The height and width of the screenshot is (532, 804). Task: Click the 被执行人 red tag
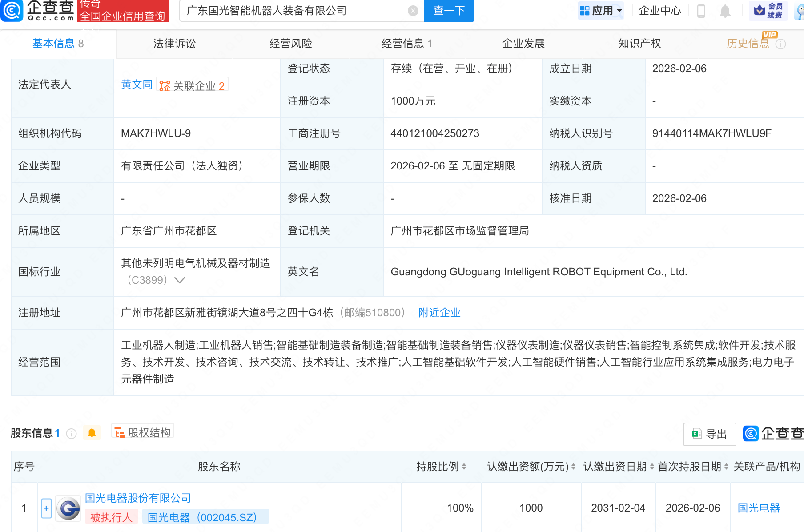click(111, 518)
